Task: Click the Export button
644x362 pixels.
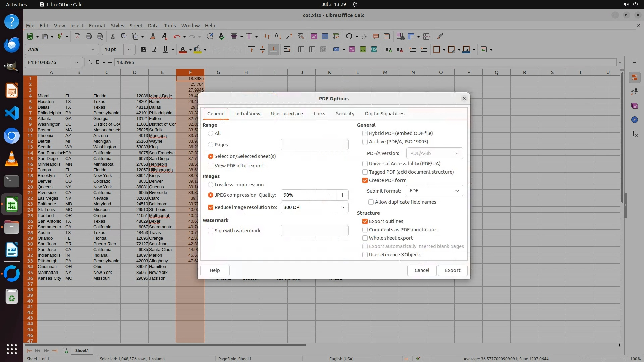Action: 452,270
